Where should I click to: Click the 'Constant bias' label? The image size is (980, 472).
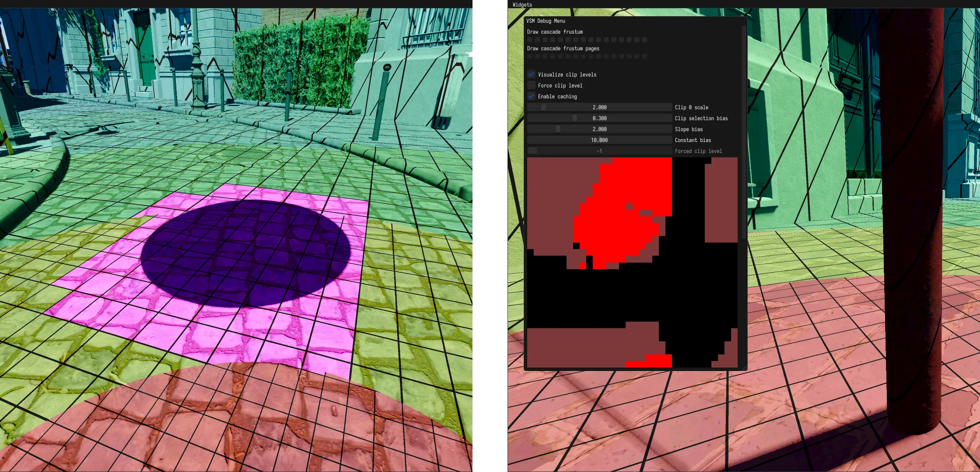coord(693,140)
